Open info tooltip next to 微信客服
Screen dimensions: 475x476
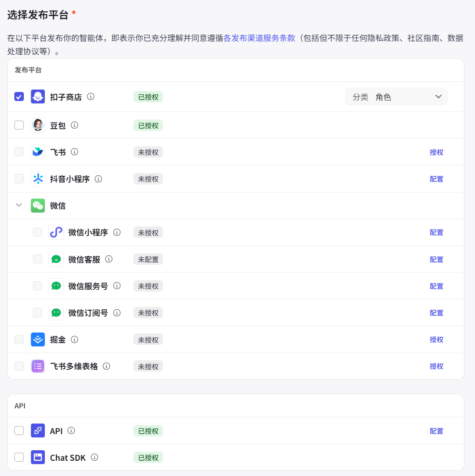pos(109,259)
